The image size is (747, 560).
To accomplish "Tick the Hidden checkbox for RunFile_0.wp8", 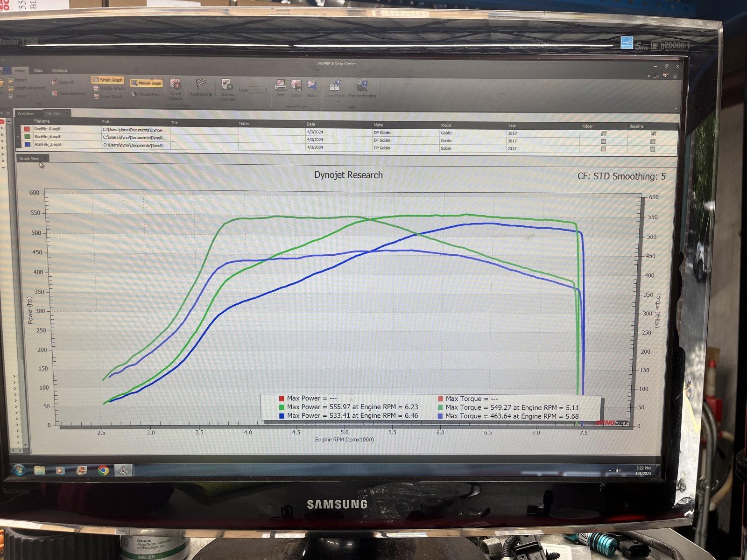I will 604,133.
